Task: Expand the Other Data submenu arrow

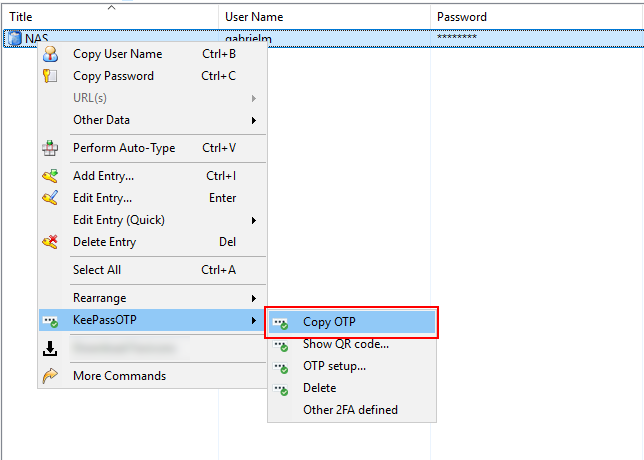Action: tap(254, 120)
